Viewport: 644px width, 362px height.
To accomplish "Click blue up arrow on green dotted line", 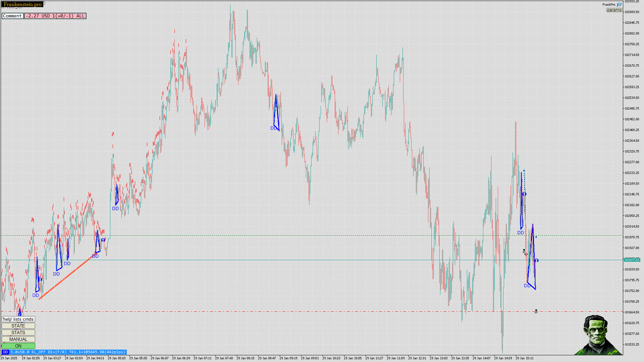I will pos(536,237).
